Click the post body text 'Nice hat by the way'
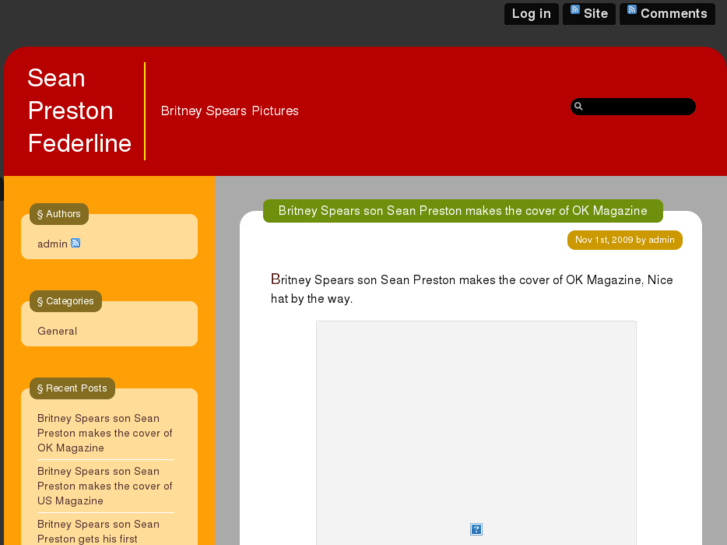The height and width of the screenshot is (545, 727). click(472, 289)
